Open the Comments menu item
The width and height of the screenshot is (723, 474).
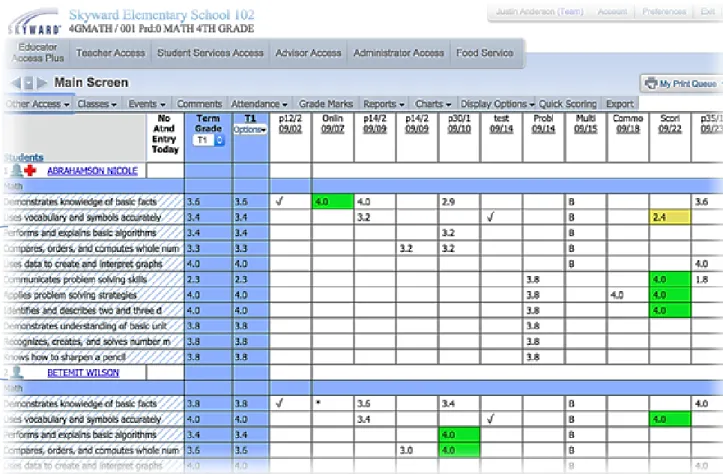(199, 104)
